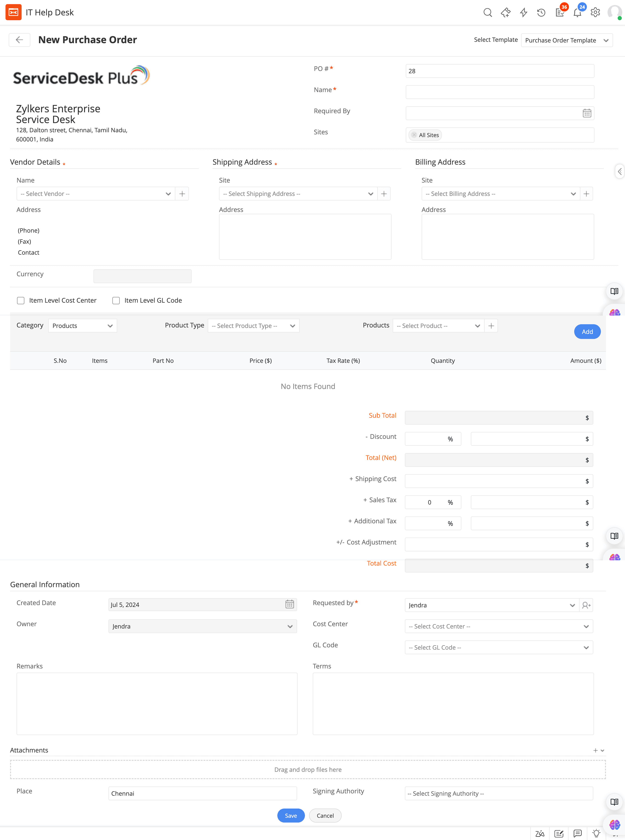Open the notifications bell icon
Image resolution: width=625 pixels, height=840 pixels.
pos(577,13)
